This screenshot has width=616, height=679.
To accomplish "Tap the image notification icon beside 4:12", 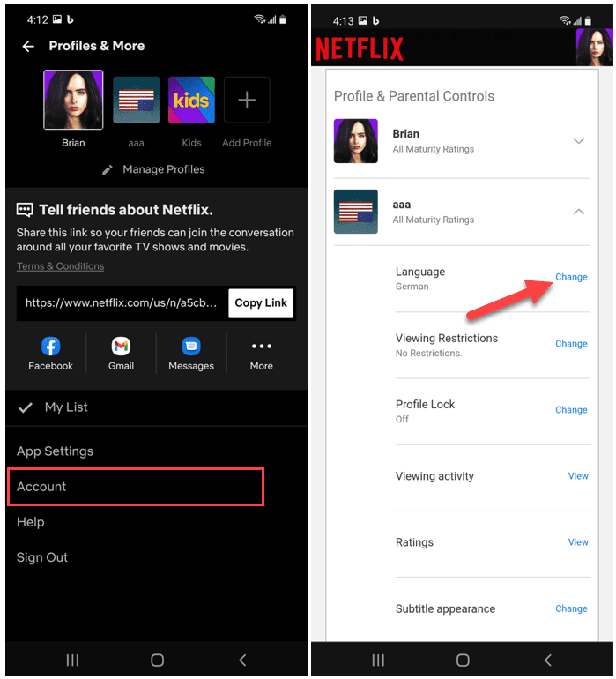I will point(57,19).
